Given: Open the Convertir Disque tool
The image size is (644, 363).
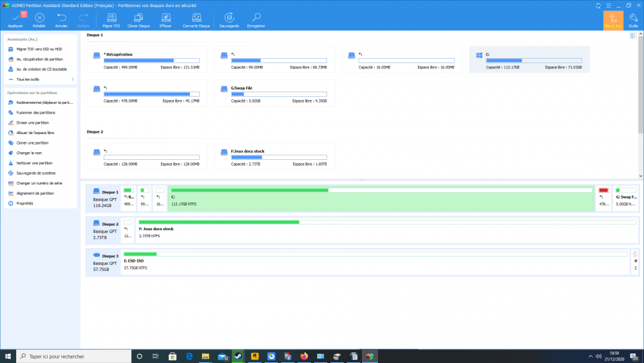Looking at the screenshot, I should coord(196,18).
